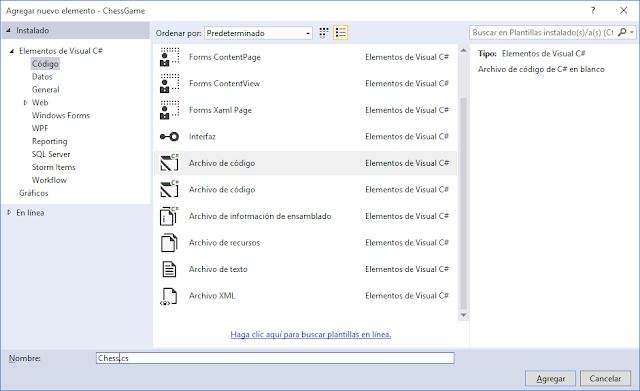Viewport: 640px width, 391px height.
Task: Click the Interfaz template icon
Action: point(169,137)
